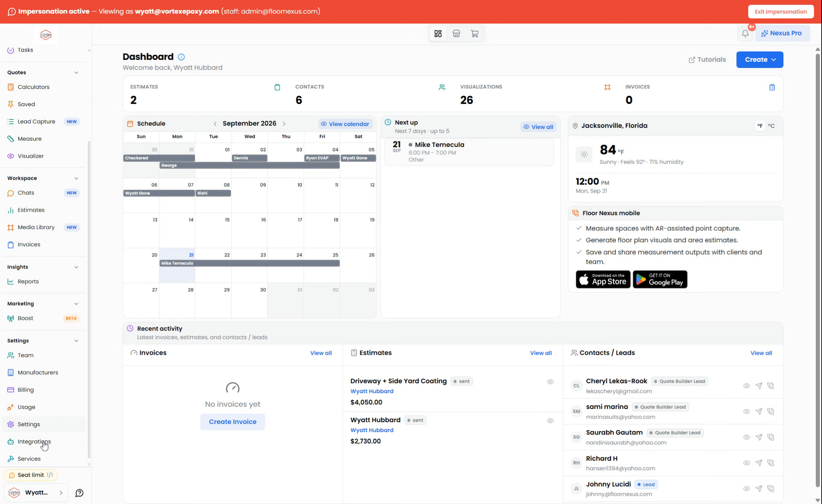
Task: Open the shopping cart icon
Action: [x=475, y=33]
